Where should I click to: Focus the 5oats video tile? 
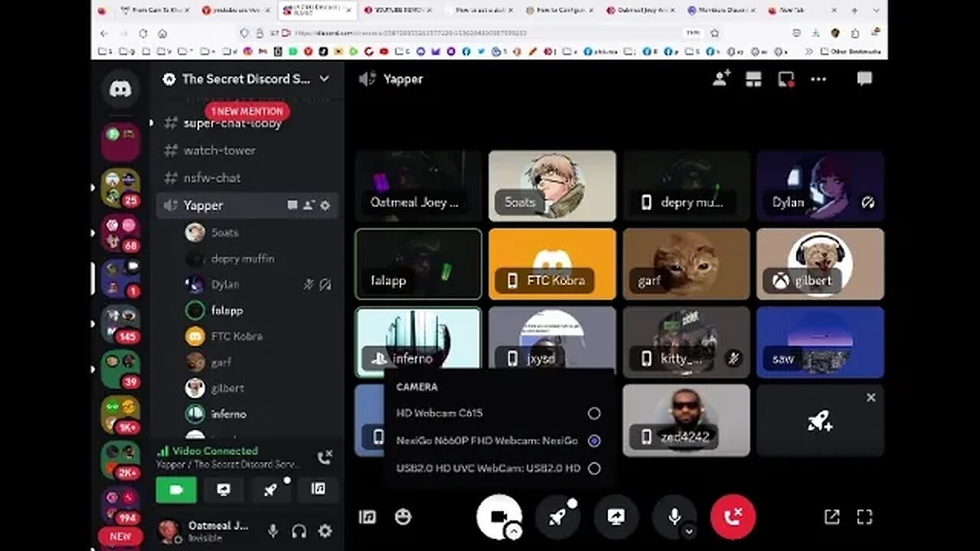[552, 186]
